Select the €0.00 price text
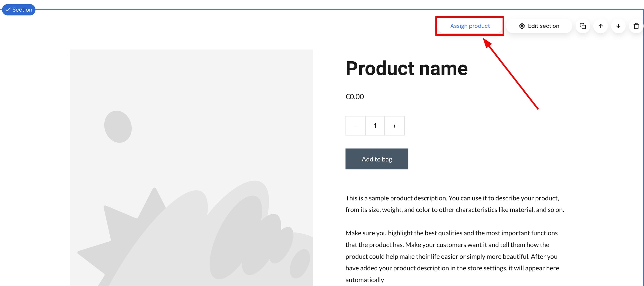Image resolution: width=644 pixels, height=286 pixels. [354, 96]
